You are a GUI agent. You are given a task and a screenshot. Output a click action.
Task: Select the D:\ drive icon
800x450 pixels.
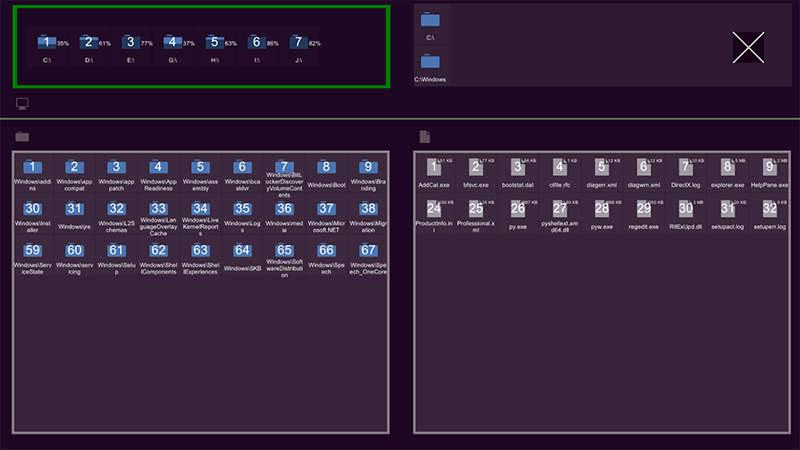[89, 43]
